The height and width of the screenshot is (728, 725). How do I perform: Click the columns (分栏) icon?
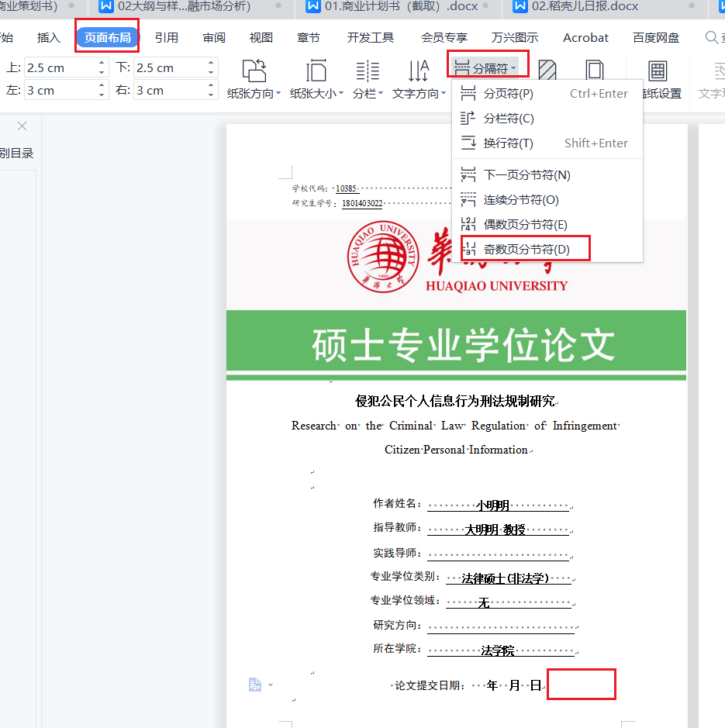tap(368, 71)
